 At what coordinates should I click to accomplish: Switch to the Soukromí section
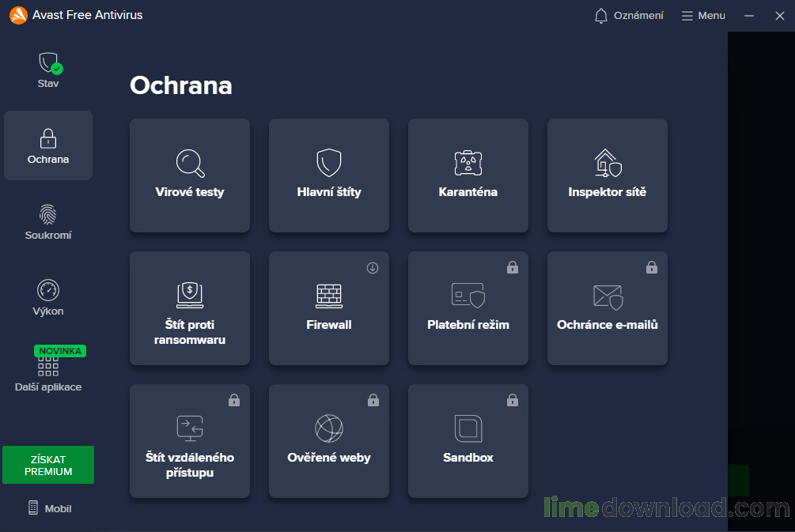point(47,222)
